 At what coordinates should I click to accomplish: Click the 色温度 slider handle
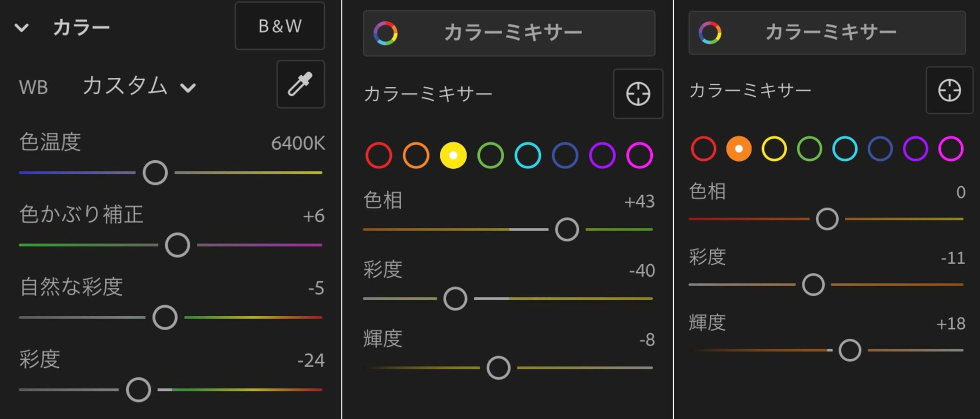155,173
